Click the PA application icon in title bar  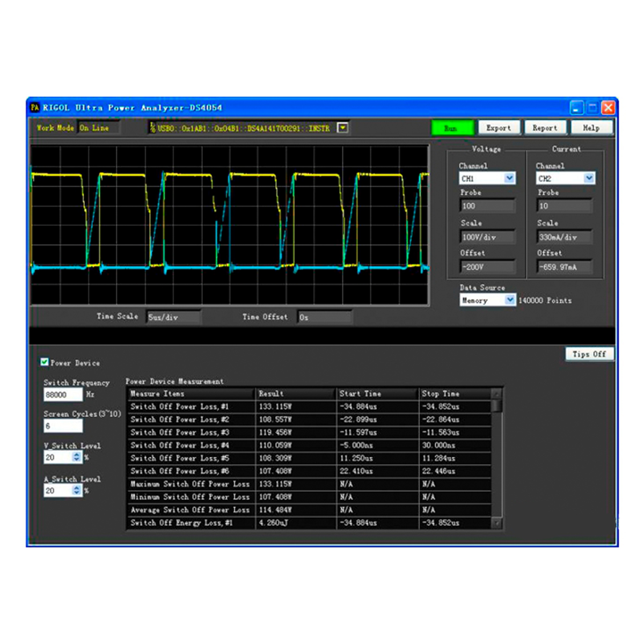[x=35, y=107]
